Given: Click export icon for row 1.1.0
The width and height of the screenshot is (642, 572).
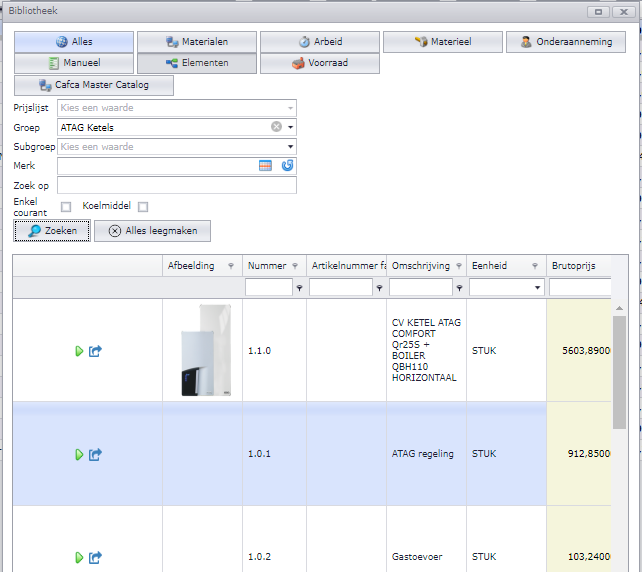Looking at the screenshot, I should (95, 351).
